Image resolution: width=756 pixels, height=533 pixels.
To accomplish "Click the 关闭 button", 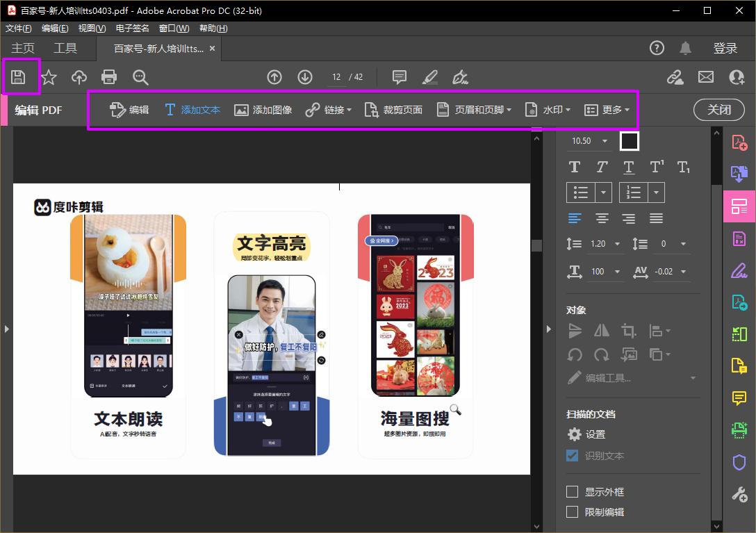I will (719, 110).
